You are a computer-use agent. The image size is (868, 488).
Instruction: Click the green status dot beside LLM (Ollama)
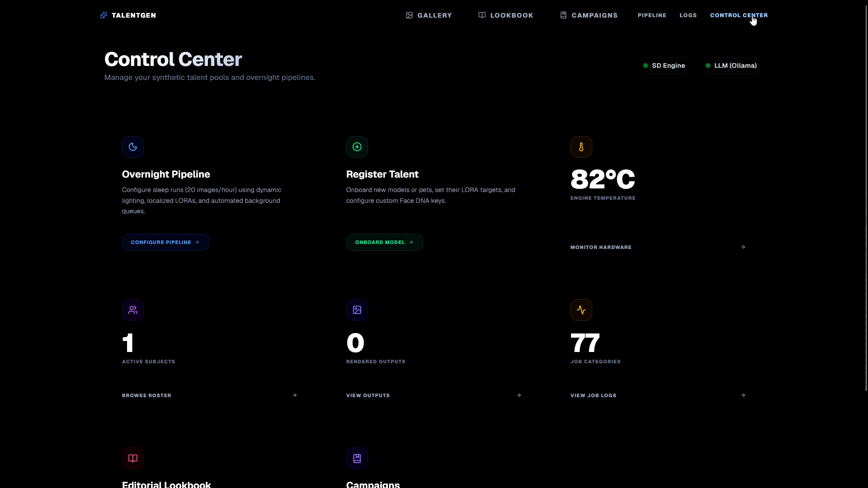click(x=708, y=66)
